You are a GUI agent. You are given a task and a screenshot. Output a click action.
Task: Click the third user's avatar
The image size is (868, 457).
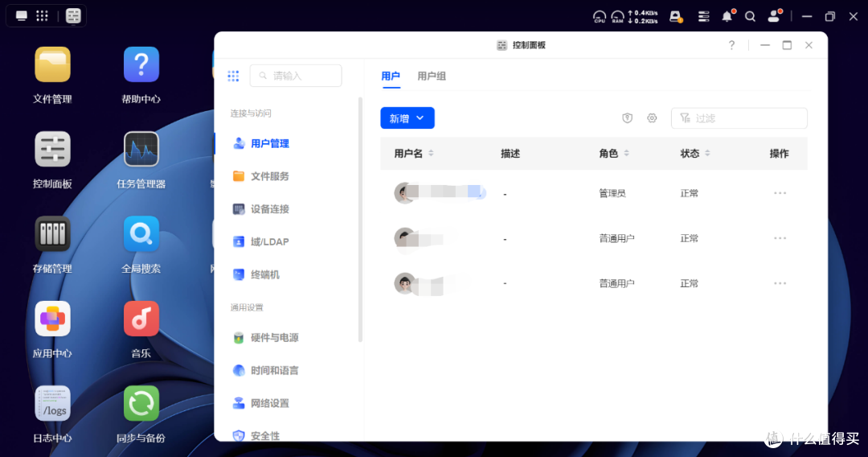tap(404, 284)
